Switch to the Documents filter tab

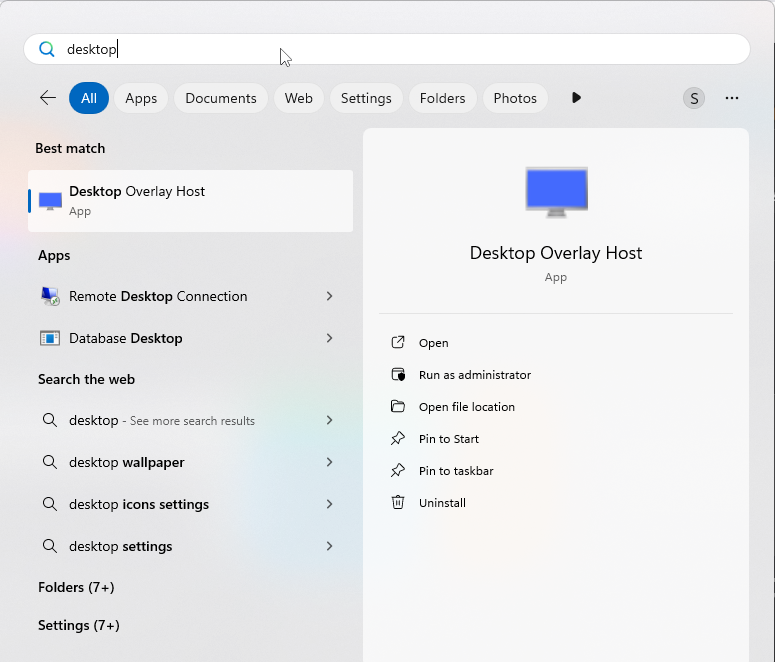[x=221, y=98]
